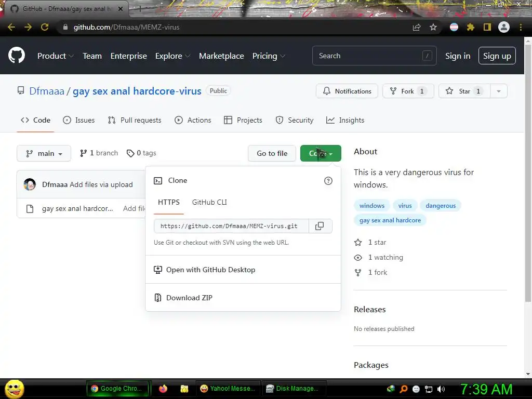The width and height of the screenshot is (532, 399).
Task: Focus the browser address bar URL
Action: point(126,27)
